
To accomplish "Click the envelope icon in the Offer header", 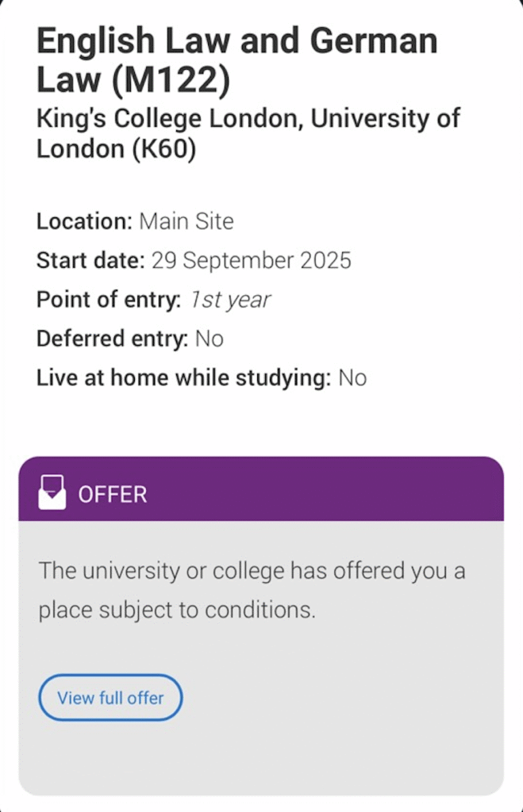I will click(x=52, y=493).
